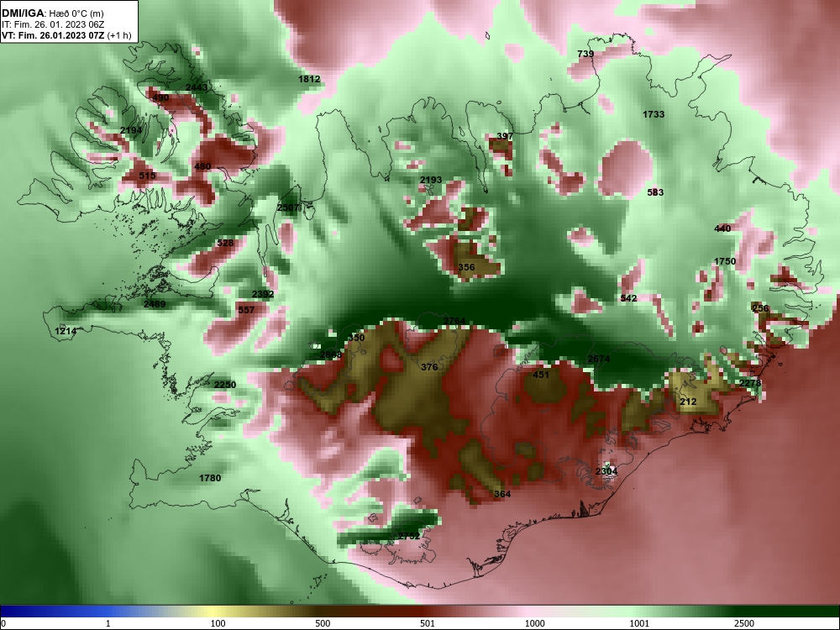Click the map value 397
840x630 pixels.
pyautogui.click(x=505, y=136)
